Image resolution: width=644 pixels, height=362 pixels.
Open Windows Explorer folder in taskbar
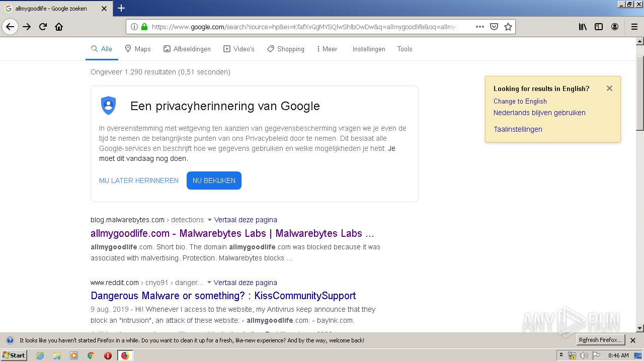tap(57, 355)
